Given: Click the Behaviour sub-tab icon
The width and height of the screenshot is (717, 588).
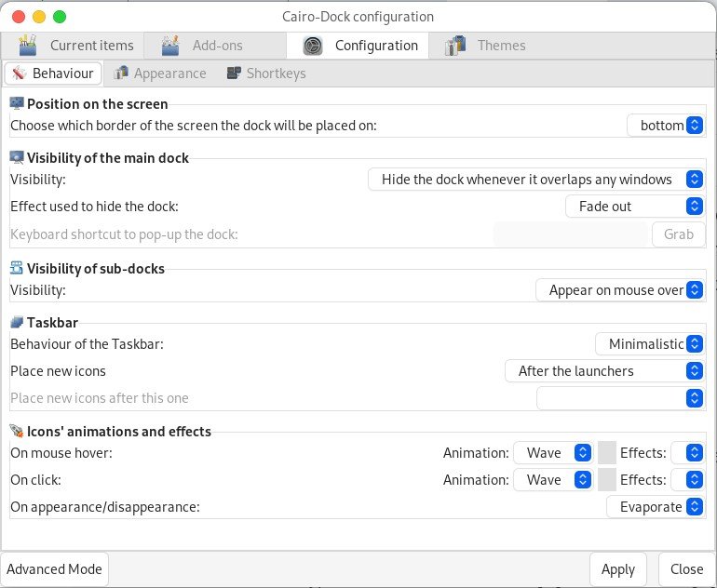Looking at the screenshot, I should pyautogui.click(x=20, y=73).
